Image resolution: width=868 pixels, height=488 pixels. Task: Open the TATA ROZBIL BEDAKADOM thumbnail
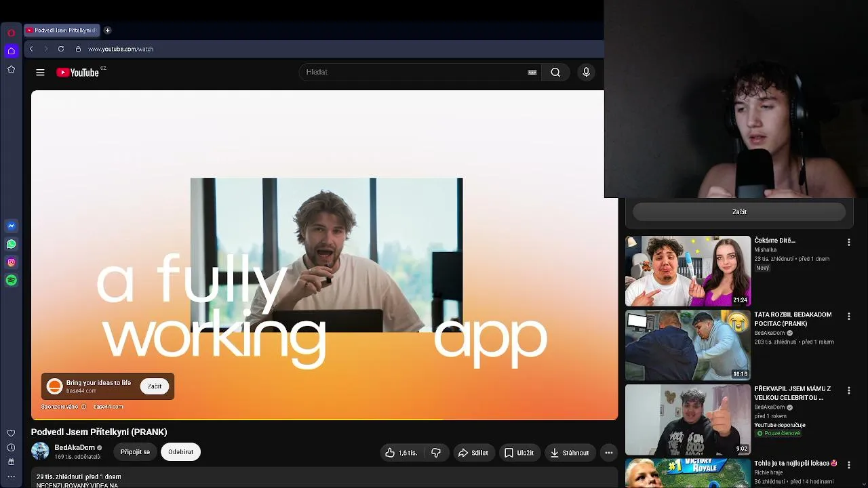(x=688, y=345)
